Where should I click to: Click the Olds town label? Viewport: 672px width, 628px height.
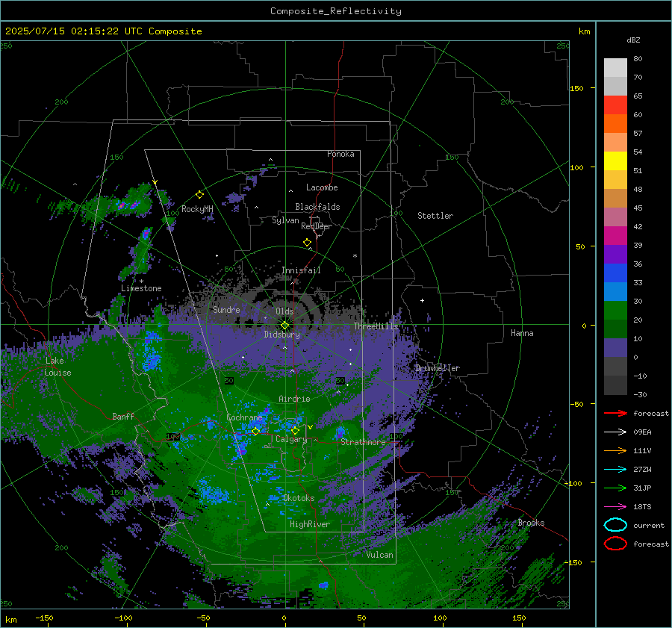click(284, 311)
